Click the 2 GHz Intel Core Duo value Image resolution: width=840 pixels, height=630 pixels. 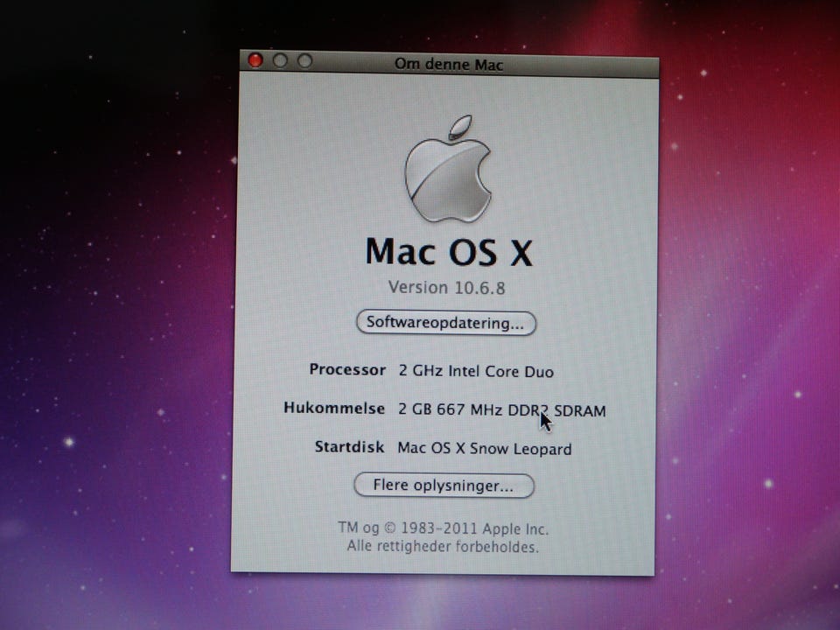click(x=476, y=371)
